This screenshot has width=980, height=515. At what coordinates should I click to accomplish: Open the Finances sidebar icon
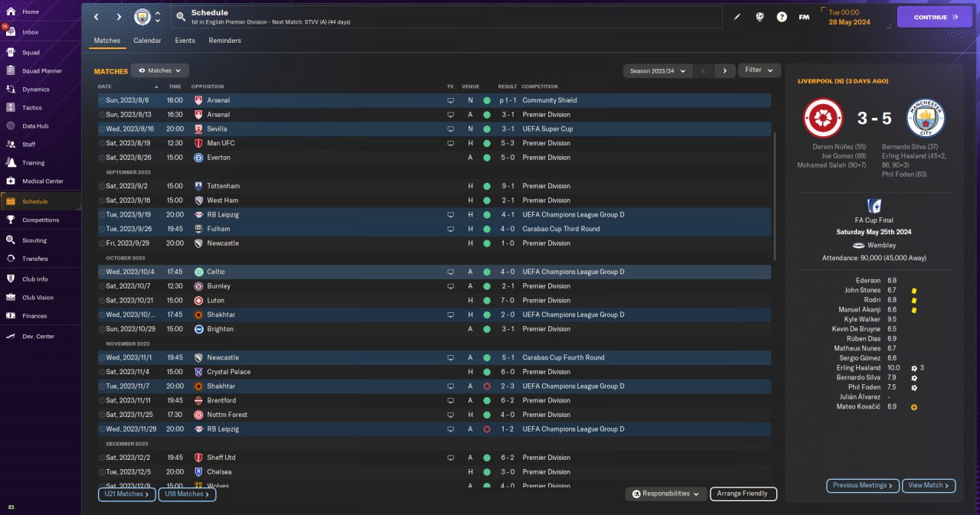pyautogui.click(x=11, y=315)
